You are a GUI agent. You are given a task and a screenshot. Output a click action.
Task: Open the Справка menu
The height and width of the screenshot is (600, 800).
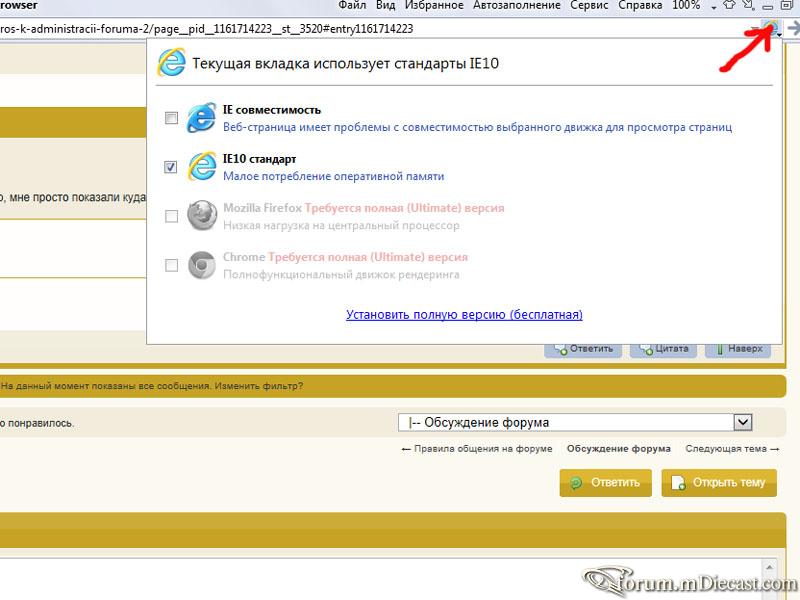(640, 5)
